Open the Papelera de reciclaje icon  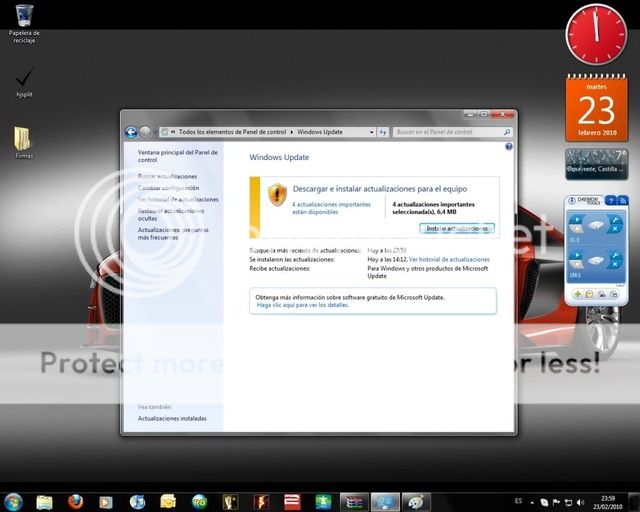click(24, 24)
